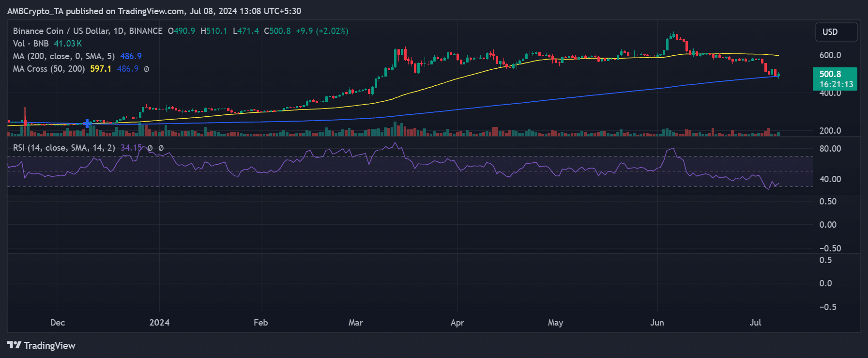Click the low price L471.4
Viewport: 868px width, 358px height.
pyautogui.click(x=246, y=31)
